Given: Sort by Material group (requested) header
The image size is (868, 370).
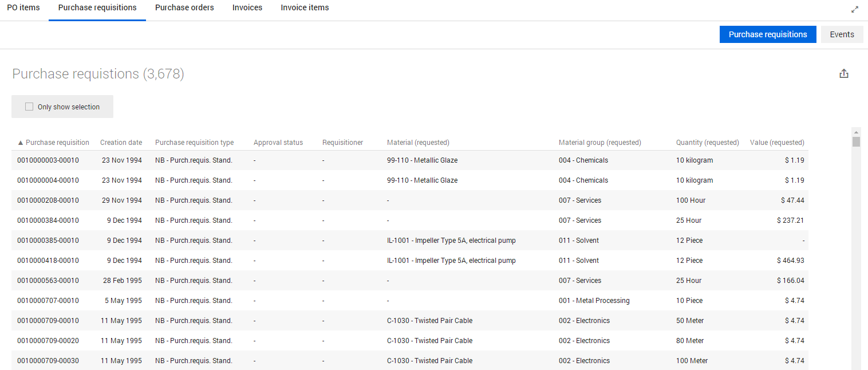Looking at the screenshot, I should [x=599, y=143].
